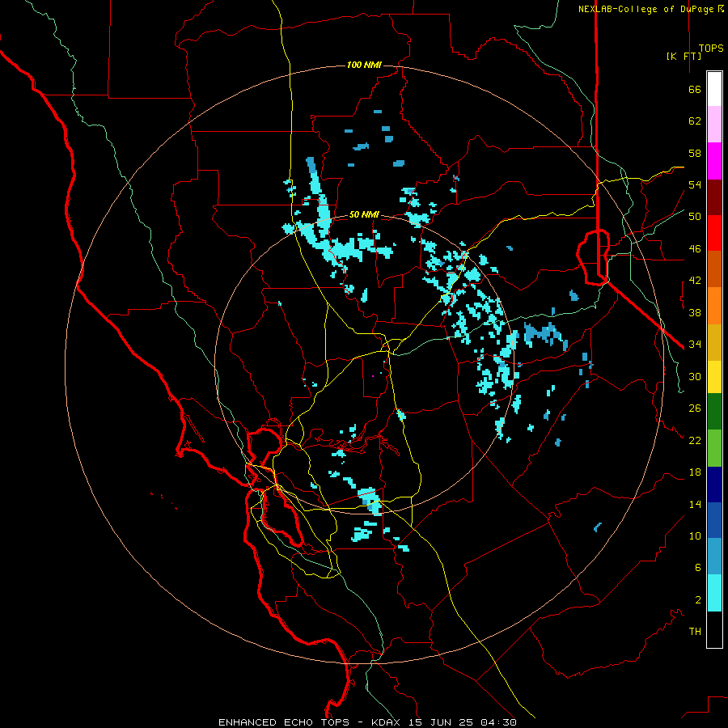
Task: Click the '10' legend value
Action: pyautogui.click(x=695, y=535)
